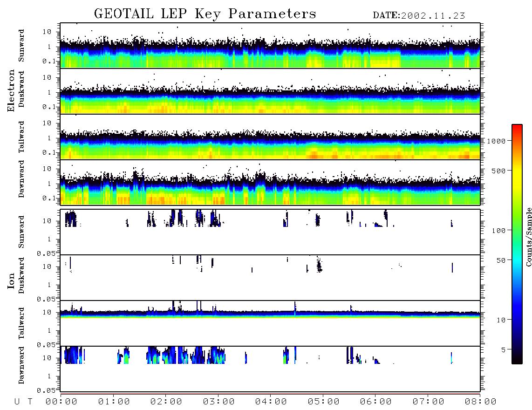Click the 5 color bar tick value
This screenshot has width=532, height=410.
coord(504,350)
